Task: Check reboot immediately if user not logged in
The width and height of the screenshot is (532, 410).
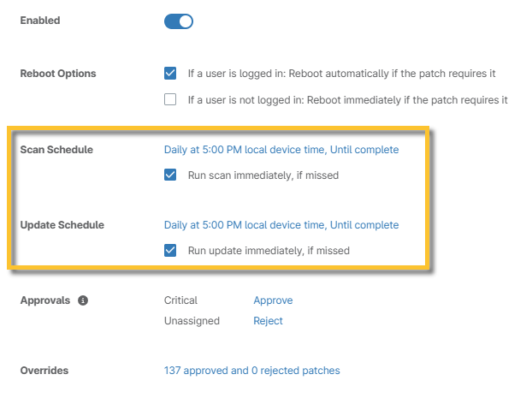Action: [170, 100]
